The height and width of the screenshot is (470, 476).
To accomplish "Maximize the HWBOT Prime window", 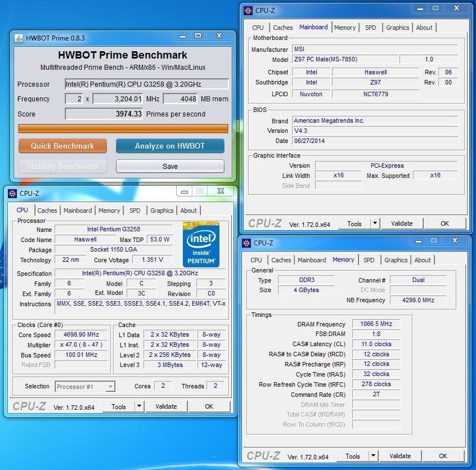I will [198, 36].
